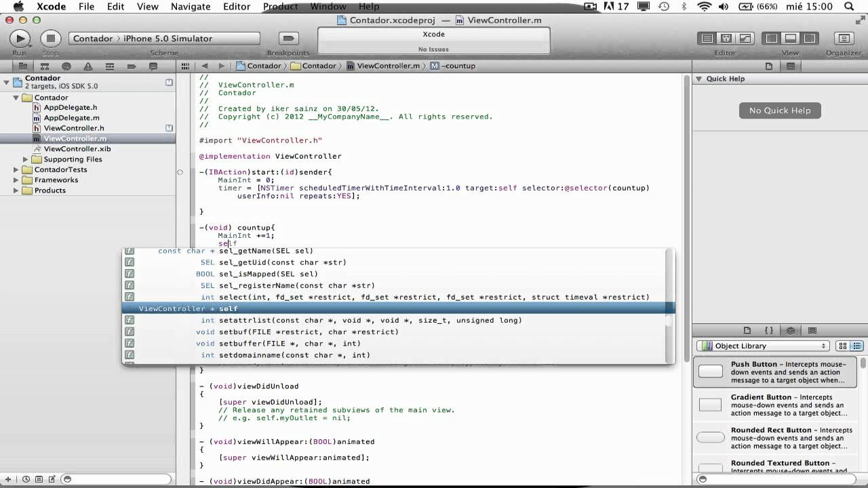Screen dimensions: 868x488
Task: Run the project with the Run button
Action: 20,39
